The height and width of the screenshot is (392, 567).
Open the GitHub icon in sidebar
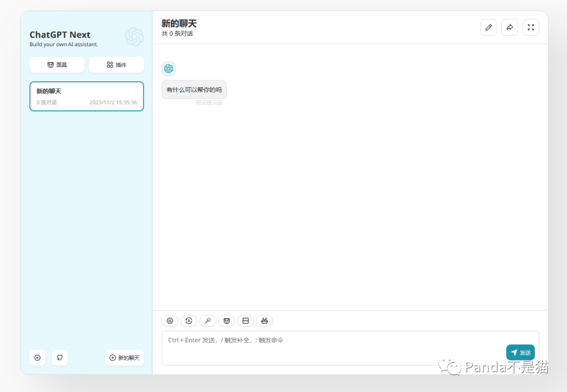tap(60, 358)
